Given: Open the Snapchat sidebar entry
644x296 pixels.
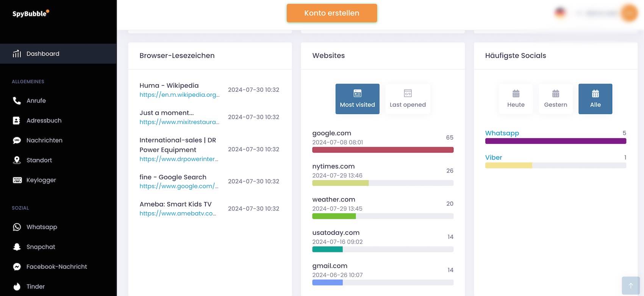Looking at the screenshot, I should 58,247.
